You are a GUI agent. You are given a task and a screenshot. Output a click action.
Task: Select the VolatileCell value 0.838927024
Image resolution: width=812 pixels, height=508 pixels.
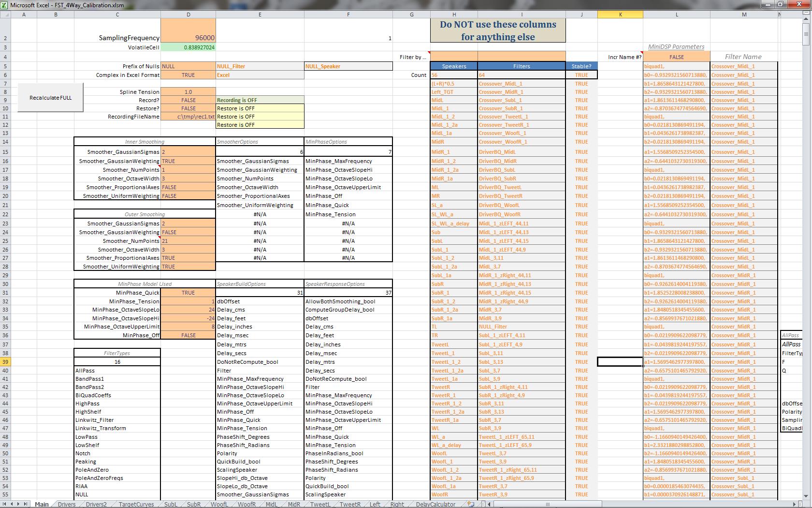(x=188, y=47)
